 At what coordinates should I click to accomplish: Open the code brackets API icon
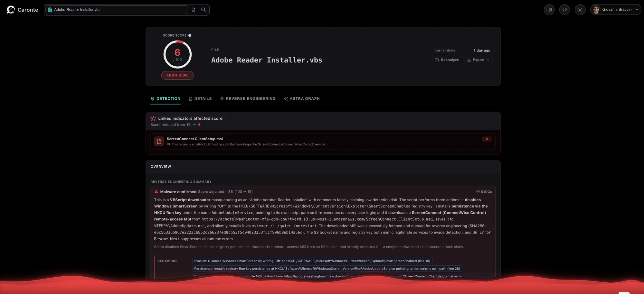coord(564,10)
